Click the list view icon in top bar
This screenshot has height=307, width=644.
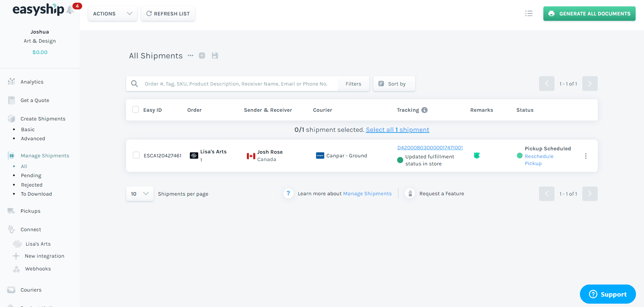pyautogui.click(x=529, y=13)
